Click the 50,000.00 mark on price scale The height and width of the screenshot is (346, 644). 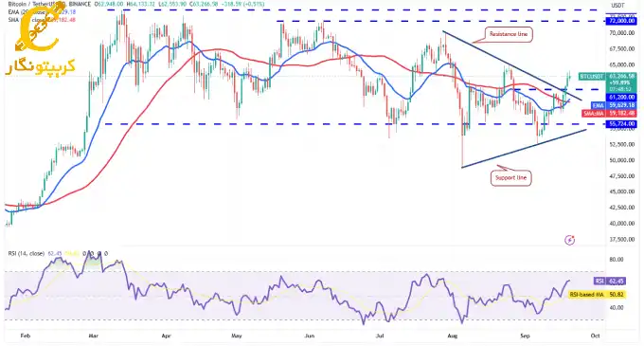623,160
